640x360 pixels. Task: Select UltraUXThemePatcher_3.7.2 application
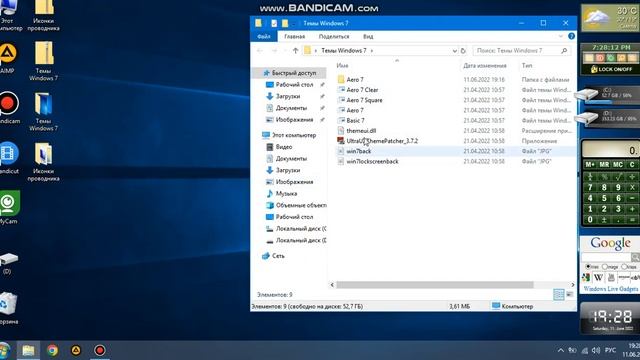pos(382,141)
